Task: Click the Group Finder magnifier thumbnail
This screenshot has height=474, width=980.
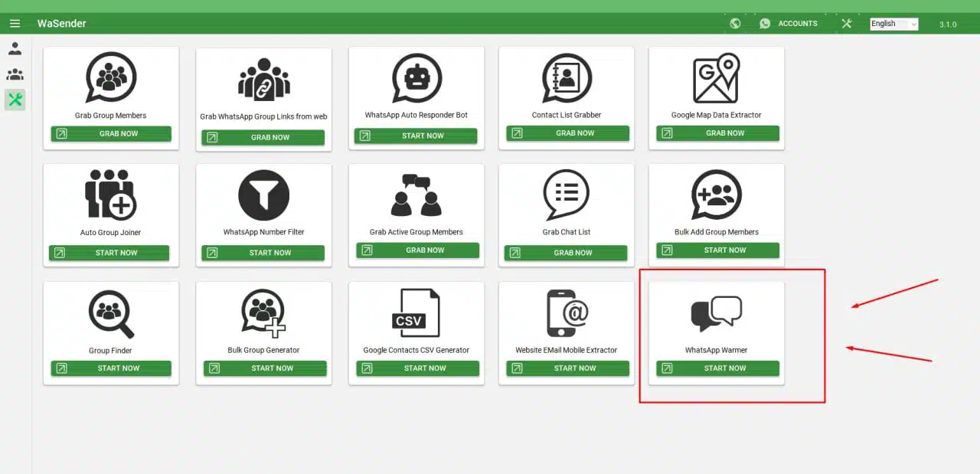Action: 111,313
